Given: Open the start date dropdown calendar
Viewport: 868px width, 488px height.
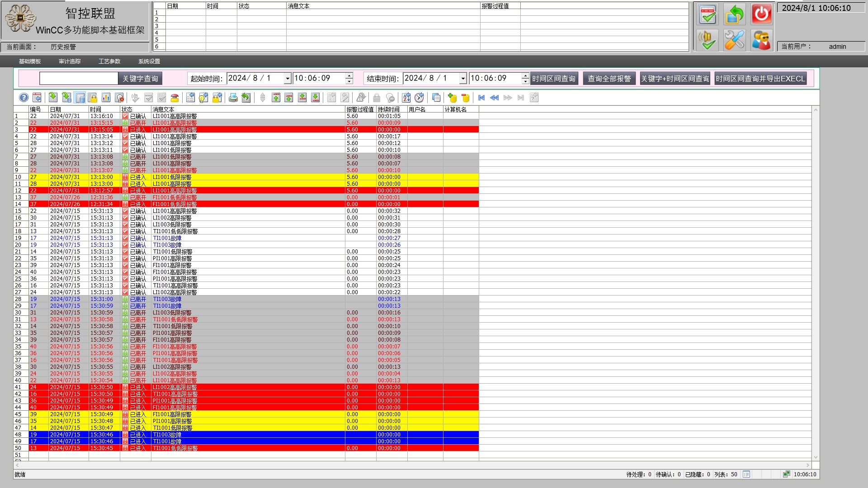Looking at the screenshot, I should pyautogui.click(x=287, y=79).
